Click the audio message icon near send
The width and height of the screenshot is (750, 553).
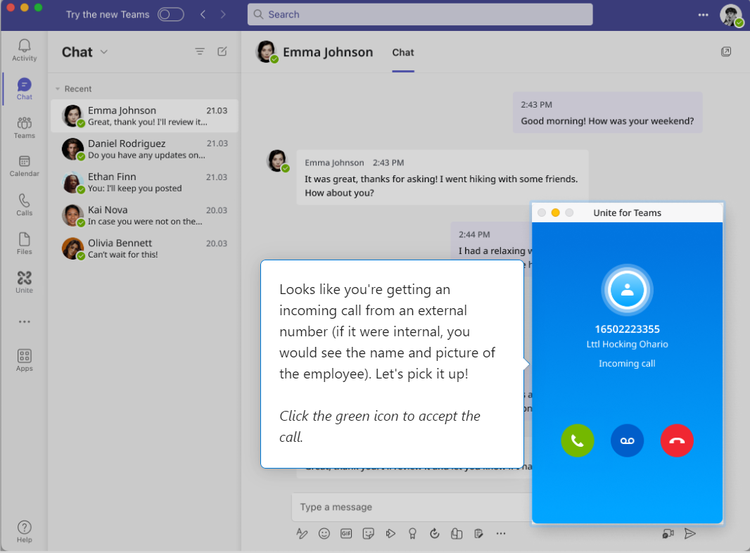668,533
